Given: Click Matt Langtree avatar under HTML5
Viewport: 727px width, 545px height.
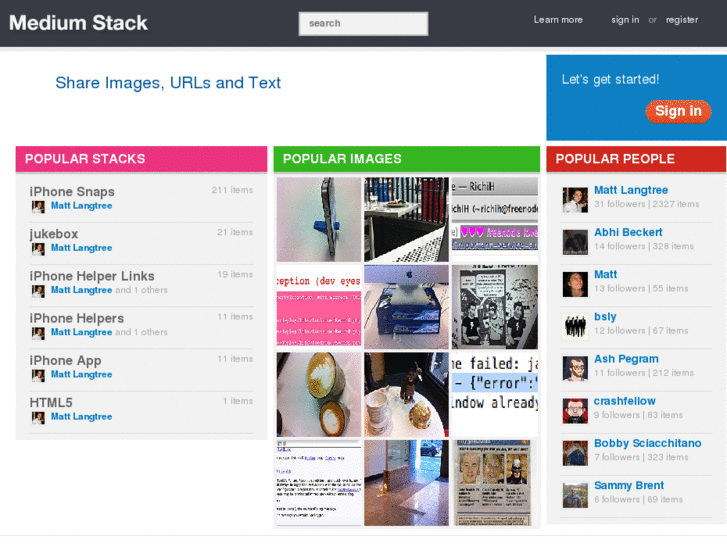Looking at the screenshot, I should click(x=38, y=418).
